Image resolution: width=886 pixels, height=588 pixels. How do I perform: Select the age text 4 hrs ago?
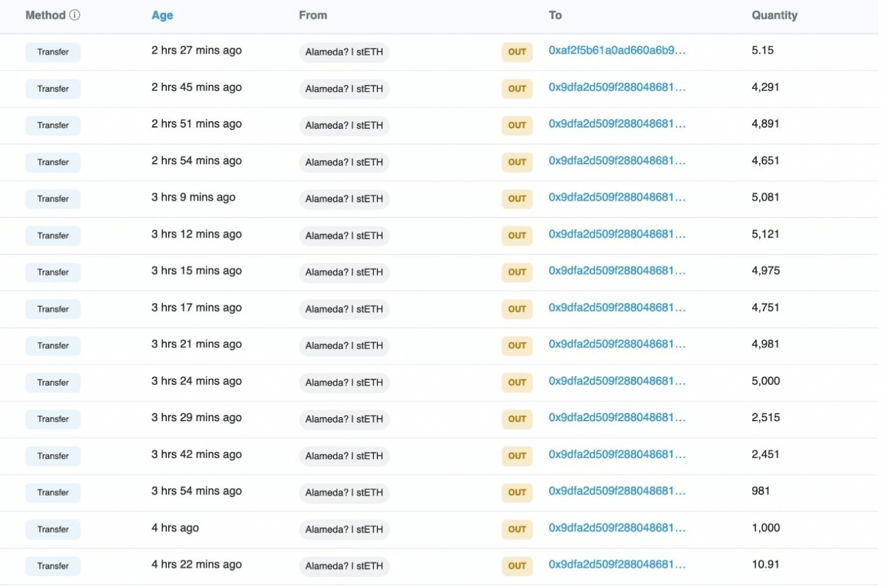point(175,527)
